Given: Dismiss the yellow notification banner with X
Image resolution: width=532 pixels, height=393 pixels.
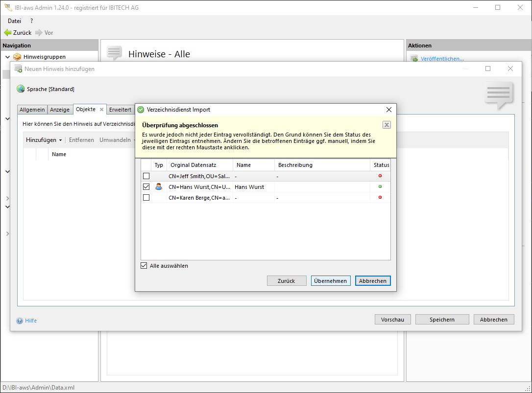Looking at the screenshot, I should pos(387,125).
